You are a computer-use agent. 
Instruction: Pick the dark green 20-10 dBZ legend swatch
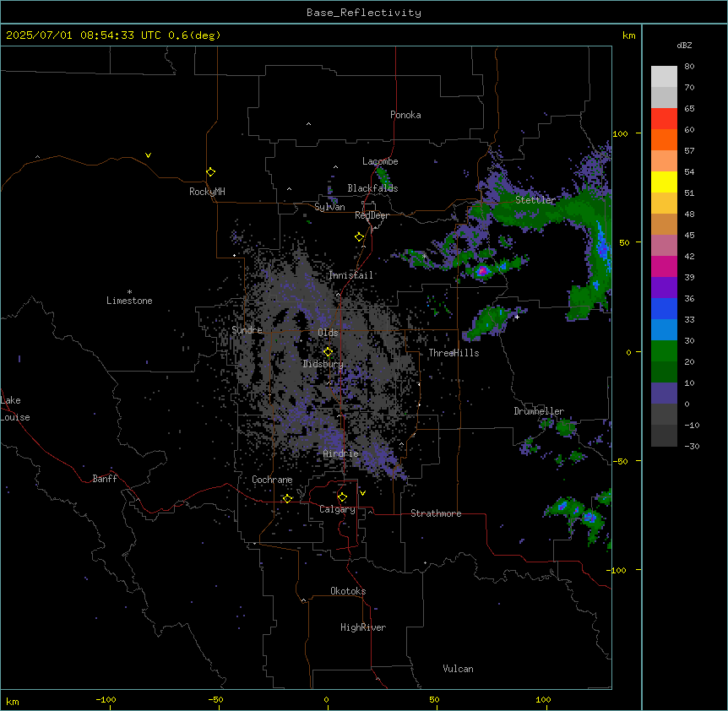[x=664, y=372]
